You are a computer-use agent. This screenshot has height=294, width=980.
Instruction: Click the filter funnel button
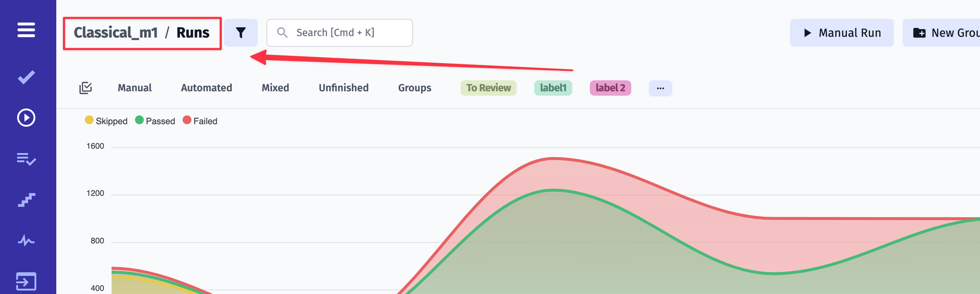coord(241,33)
